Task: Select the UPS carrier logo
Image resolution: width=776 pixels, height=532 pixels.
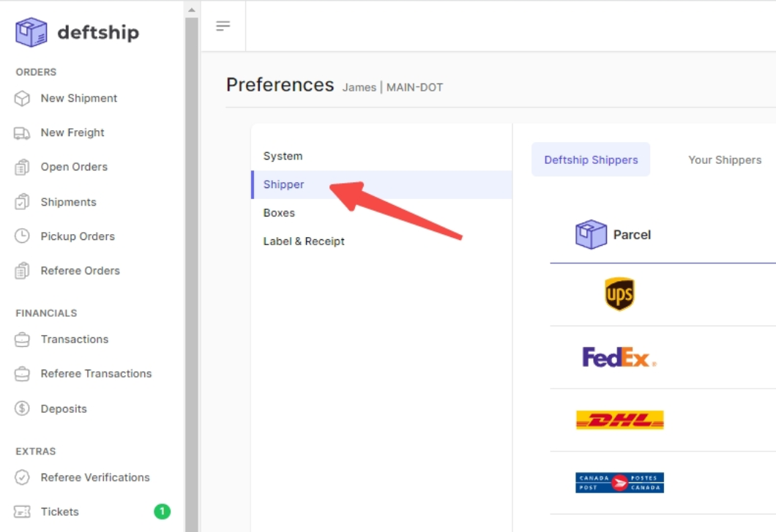Action: pos(619,294)
